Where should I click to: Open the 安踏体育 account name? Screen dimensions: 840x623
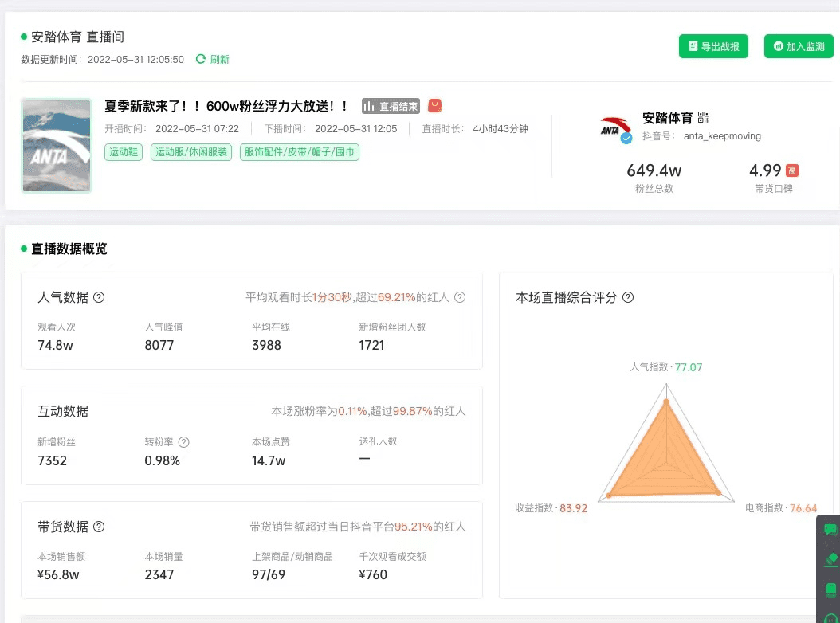[x=668, y=118]
